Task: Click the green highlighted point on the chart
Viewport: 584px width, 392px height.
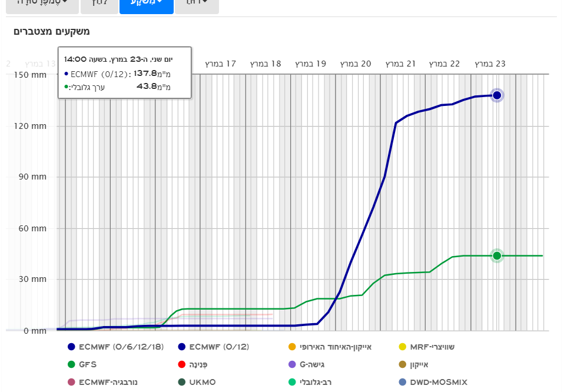Action: point(497,255)
